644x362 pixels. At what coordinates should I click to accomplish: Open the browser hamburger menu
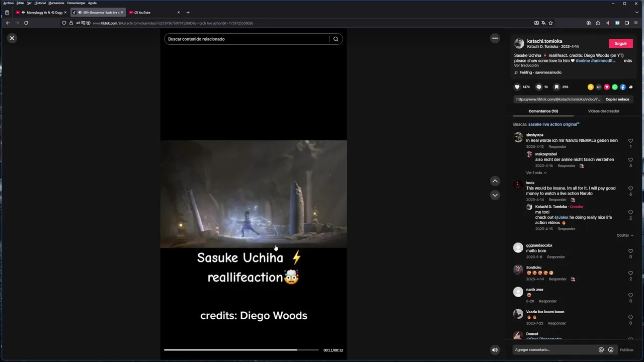[636, 23]
